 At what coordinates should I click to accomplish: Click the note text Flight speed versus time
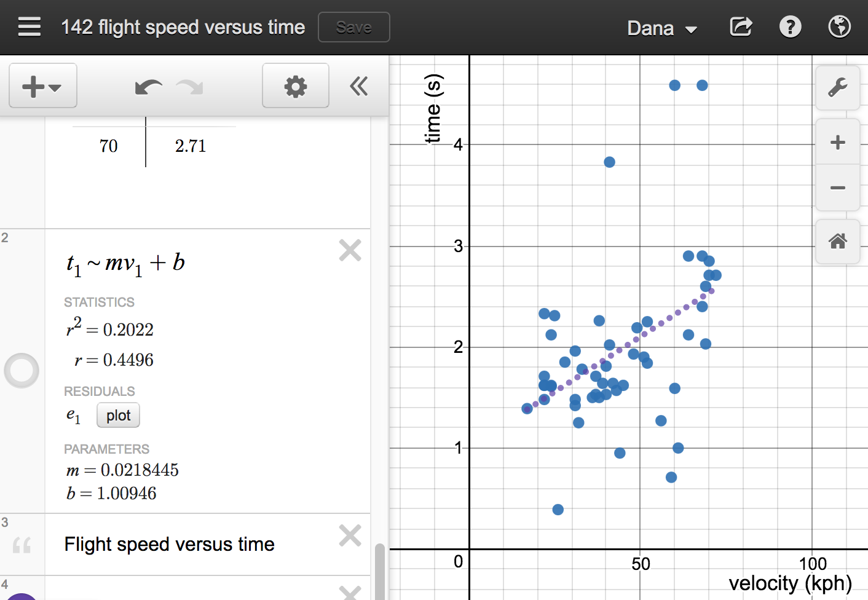pyautogui.click(x=170, y=544)
